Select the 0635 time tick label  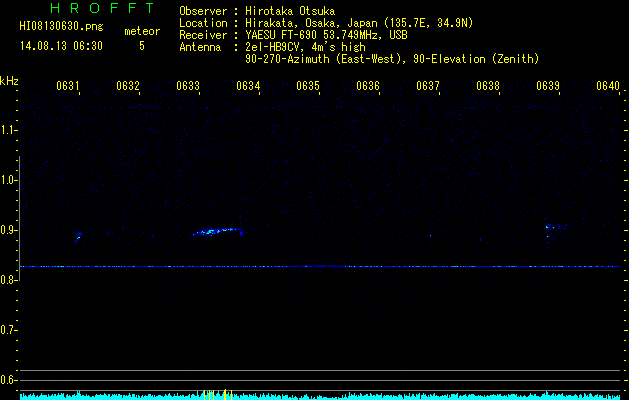308,86
